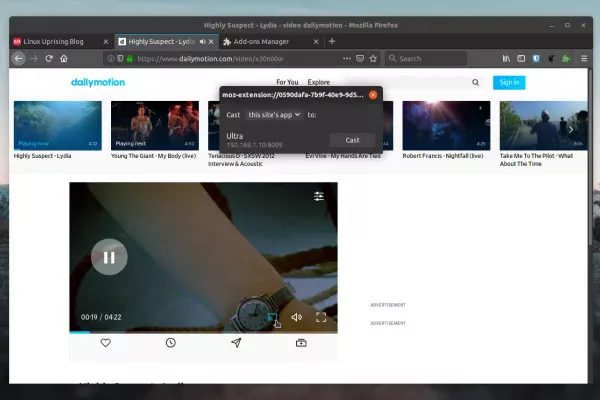Click Tenacious D SXSW 2012 Interview title
The height and width of the screenshot is (400, 600).
[241, 160]
